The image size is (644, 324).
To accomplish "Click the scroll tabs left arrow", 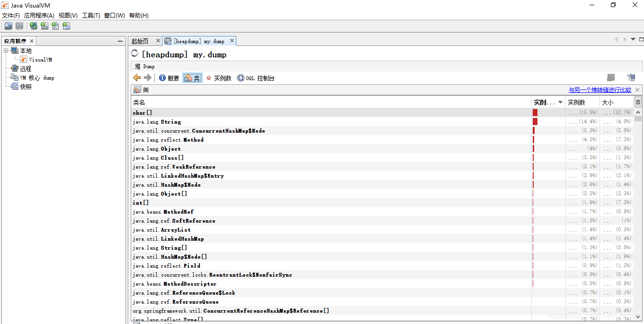I will [616, 39].
